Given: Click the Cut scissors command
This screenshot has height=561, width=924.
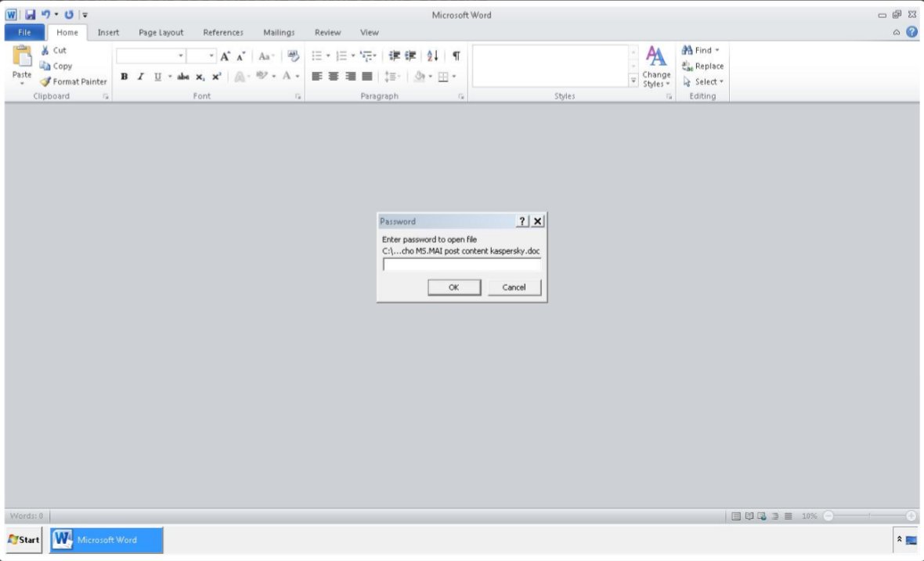Looking at the screenshot, I should coord(53,51).
